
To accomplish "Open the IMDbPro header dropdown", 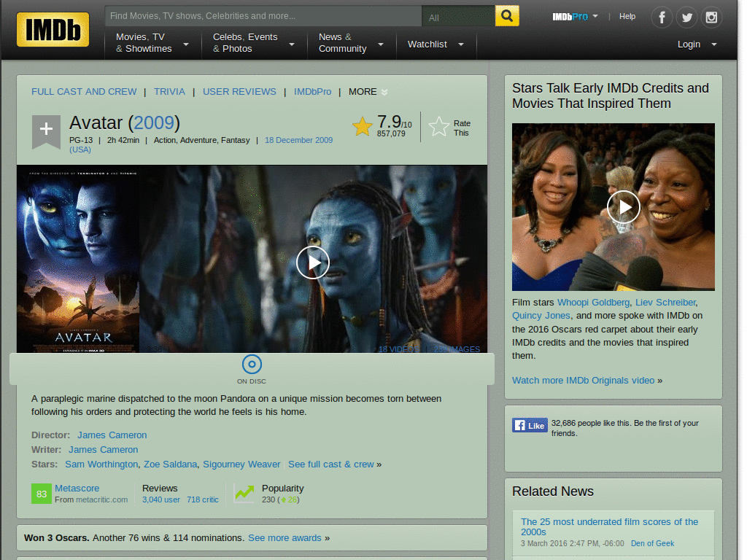I will tap(575, 17).
